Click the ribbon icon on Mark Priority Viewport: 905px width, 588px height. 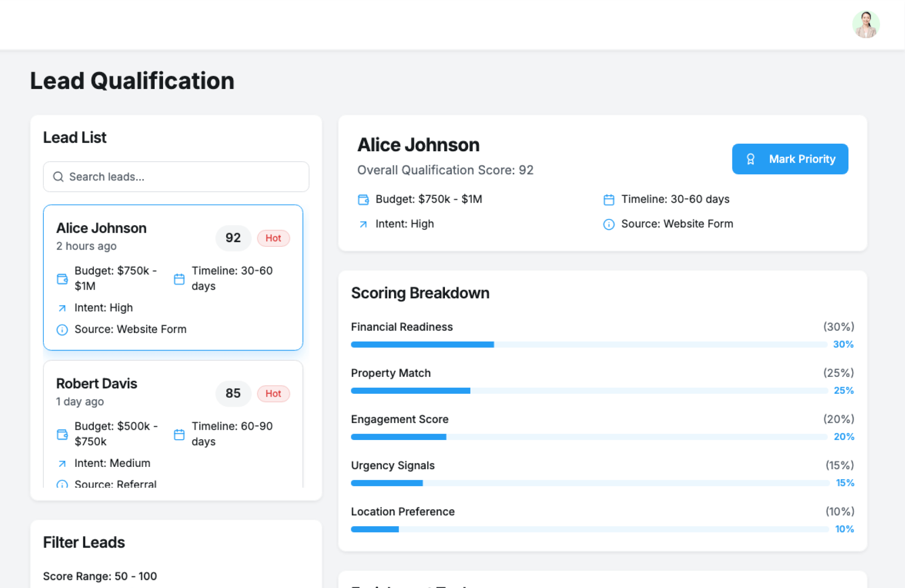[x=750, y=159]
